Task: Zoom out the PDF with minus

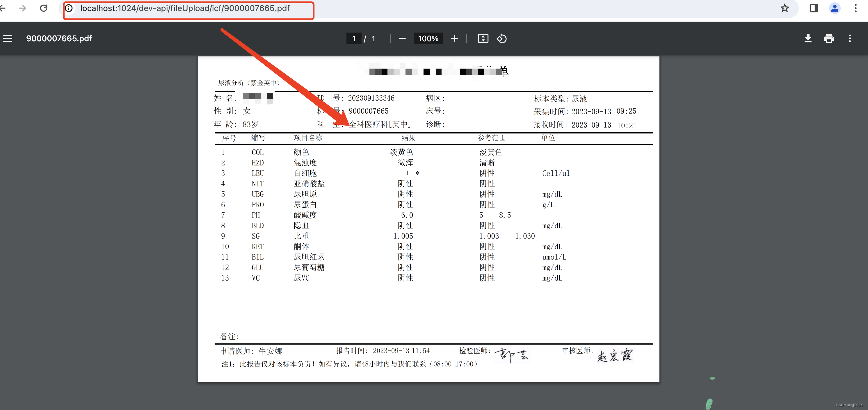Action: [402, 38]
